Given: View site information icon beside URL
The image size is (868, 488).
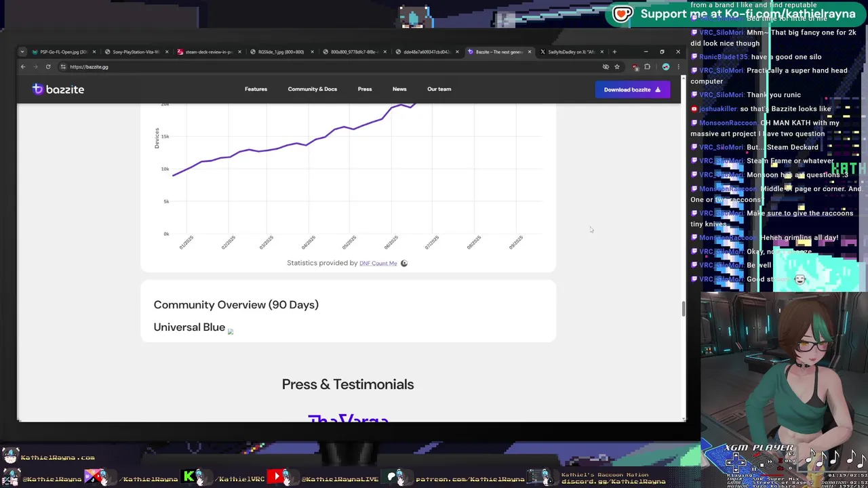Looking at the screenshot, I should (63, 66).
